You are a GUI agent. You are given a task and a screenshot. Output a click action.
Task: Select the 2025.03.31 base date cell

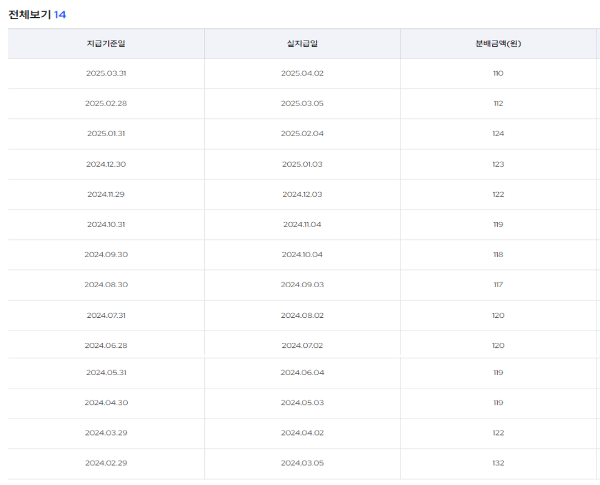click(x=106, y=73)
